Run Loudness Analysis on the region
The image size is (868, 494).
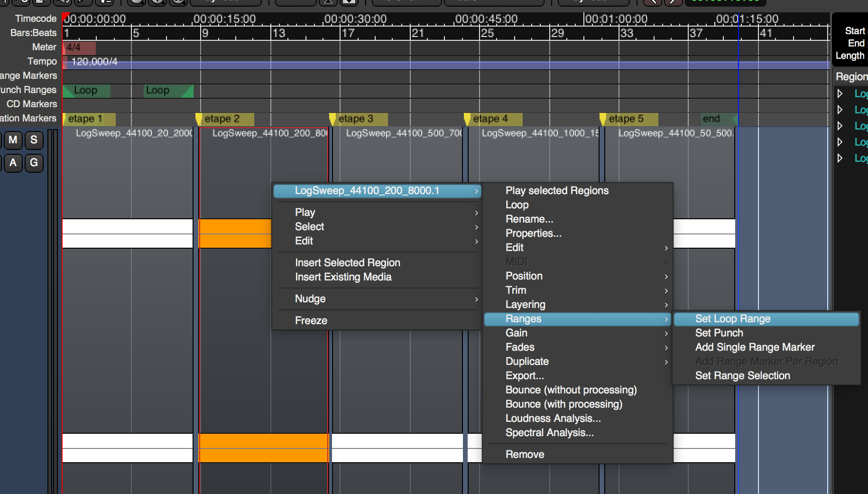click(x=553, y=419)
